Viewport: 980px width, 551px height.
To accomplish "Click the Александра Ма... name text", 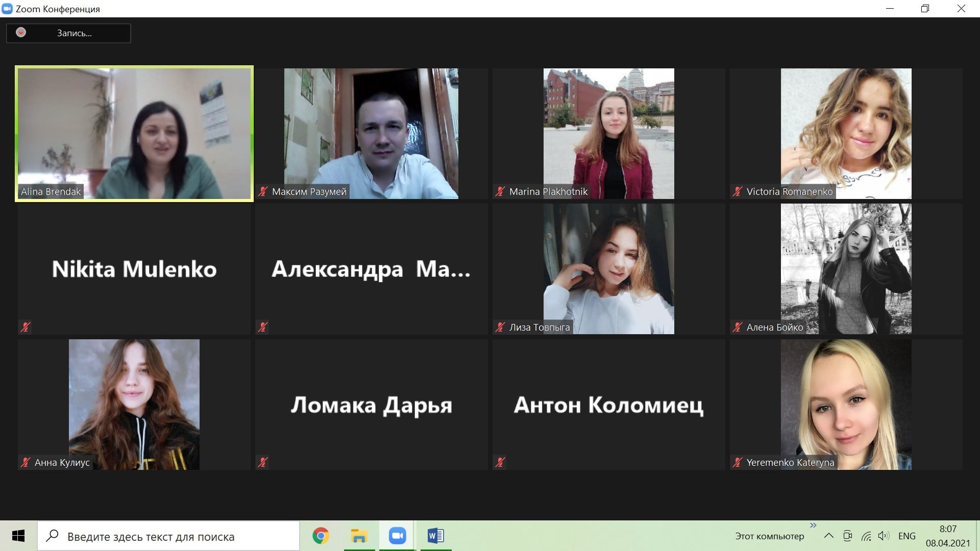I will (371, 269).
